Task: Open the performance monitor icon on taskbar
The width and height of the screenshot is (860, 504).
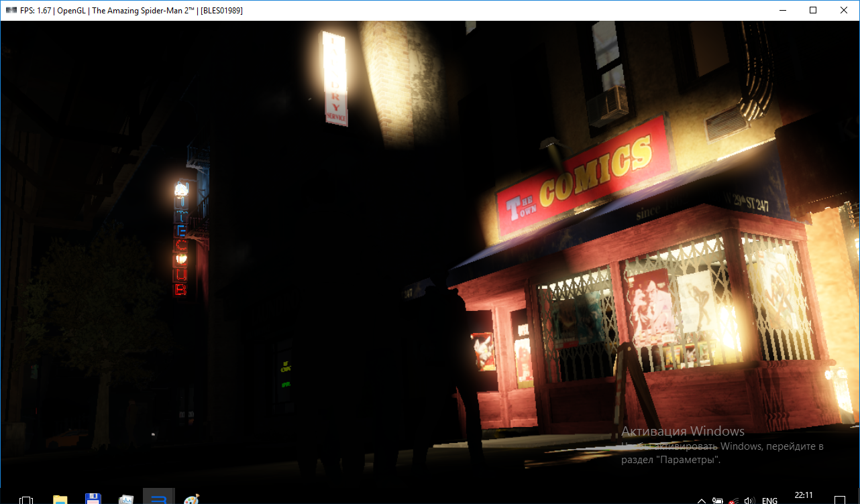Action: point(126,499)
